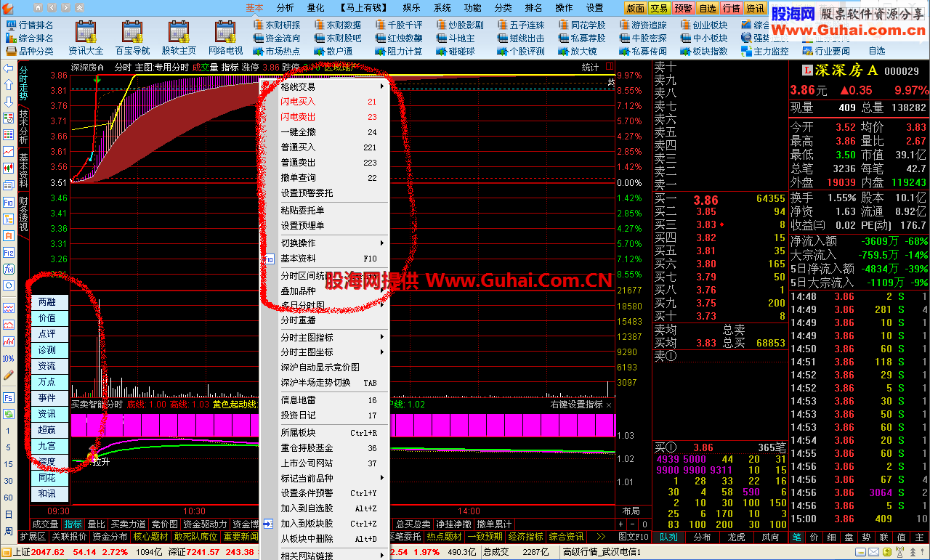Click the magenta 买卖智能分时 indicator bar
930x560 pixels.
click(341, 424)
